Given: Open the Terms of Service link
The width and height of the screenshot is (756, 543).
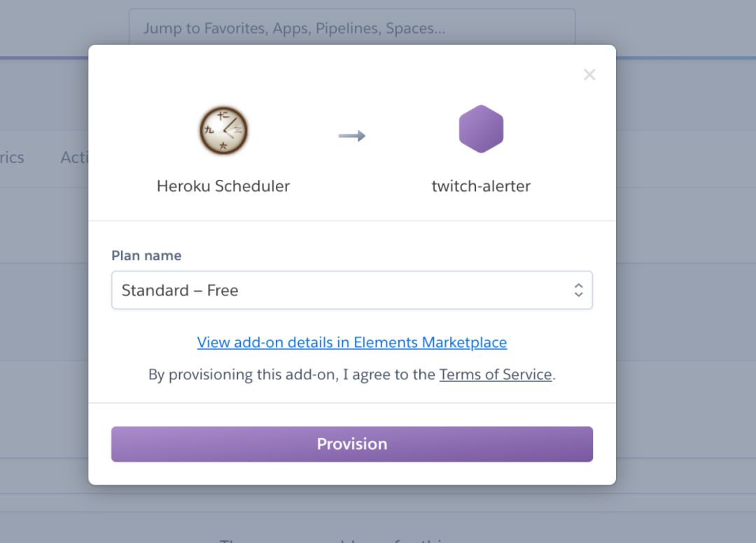Looking at the screenshot, I should pos(495,374).
